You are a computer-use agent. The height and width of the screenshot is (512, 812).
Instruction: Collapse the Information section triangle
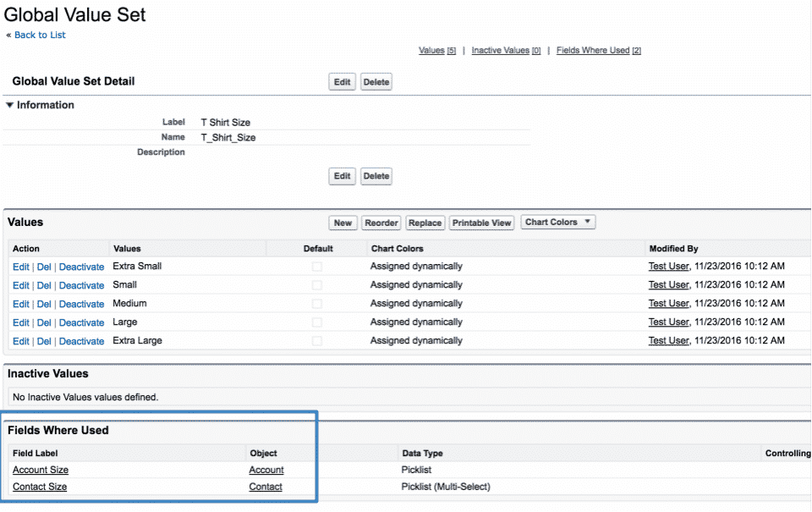pos(10,106)
